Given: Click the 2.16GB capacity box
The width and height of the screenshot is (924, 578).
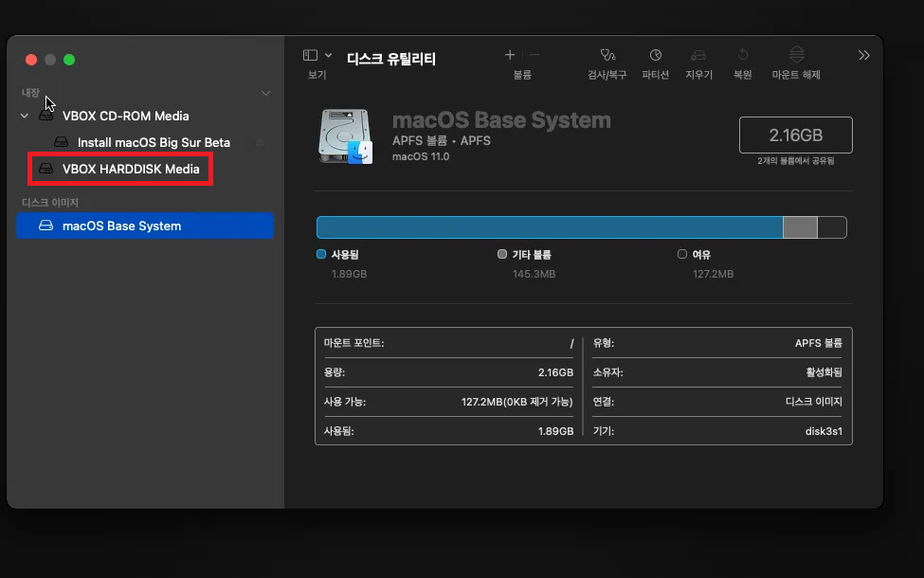Looking at the screenshot, I should click(795, 135).
